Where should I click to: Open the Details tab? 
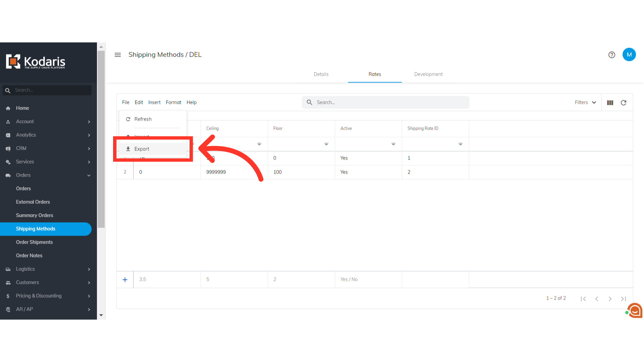321,74
